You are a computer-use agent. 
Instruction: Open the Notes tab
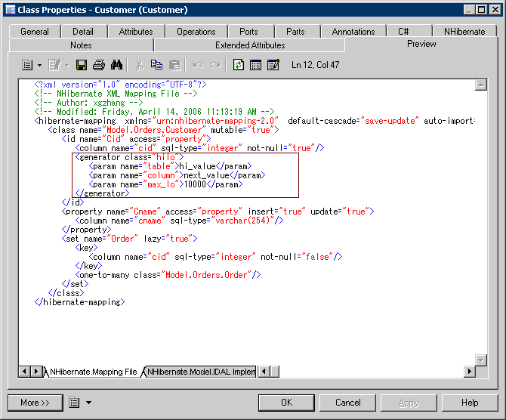click(x=81, y=45)
